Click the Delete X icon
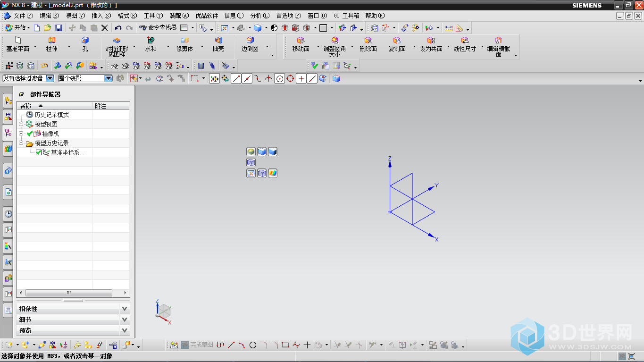The width and height of the screenshot is (644, 362). [x=105, y=28]
